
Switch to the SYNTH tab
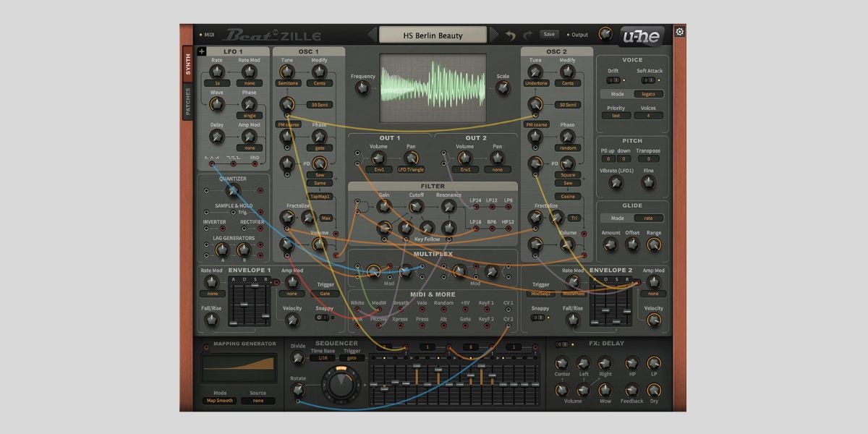(187, 66)
